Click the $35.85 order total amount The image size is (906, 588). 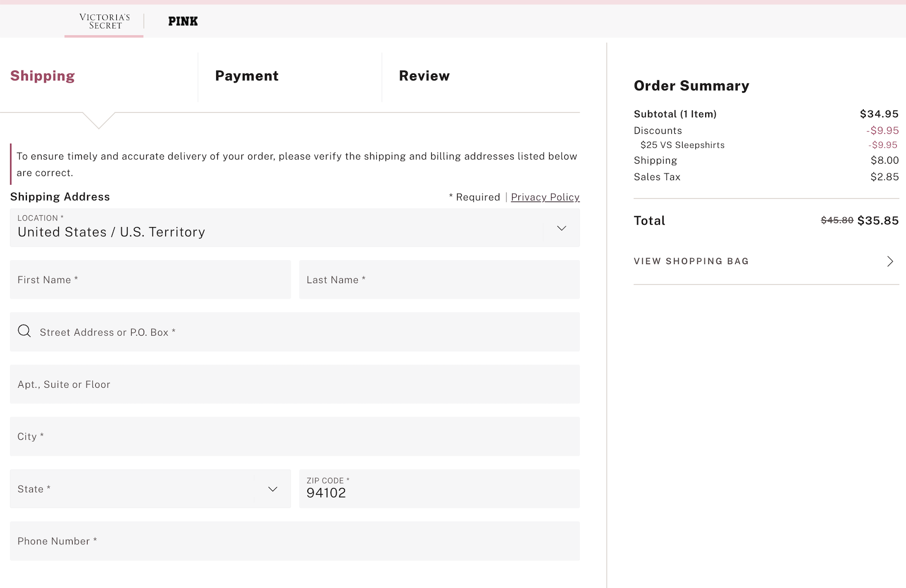coord(878,220)
